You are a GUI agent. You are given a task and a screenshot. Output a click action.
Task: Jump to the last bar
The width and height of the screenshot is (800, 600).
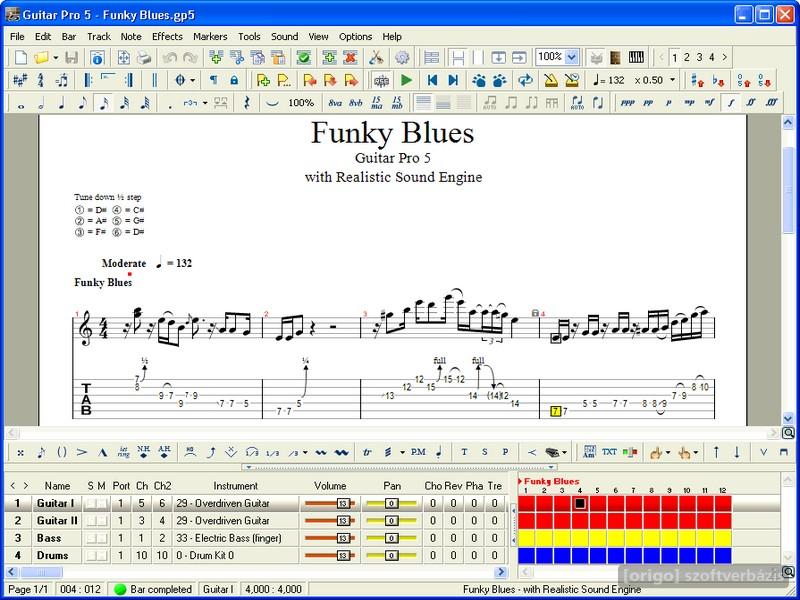coord(453,80)
